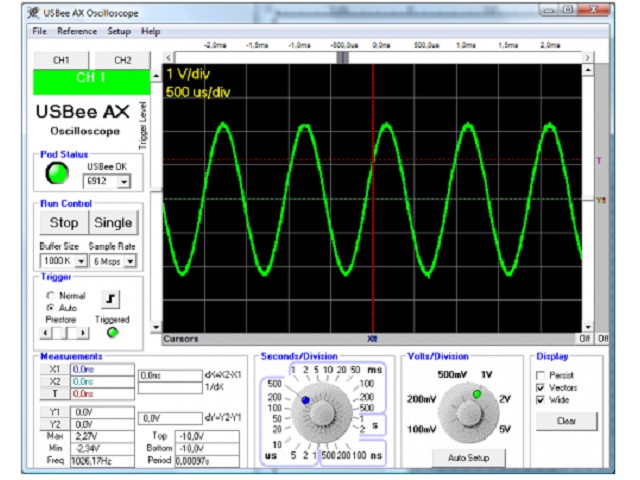Click the X2 cursor button
The height and width of the screenshot is (480, 640).
(55, 382)
